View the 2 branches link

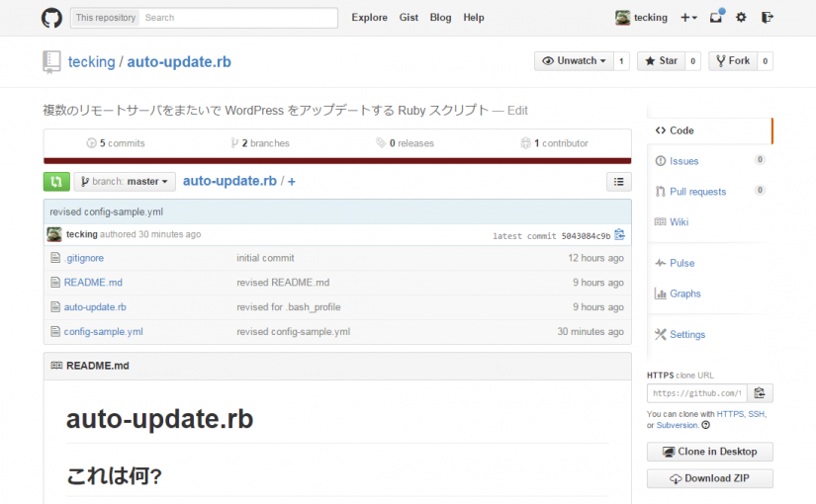[x=260, y=143]
